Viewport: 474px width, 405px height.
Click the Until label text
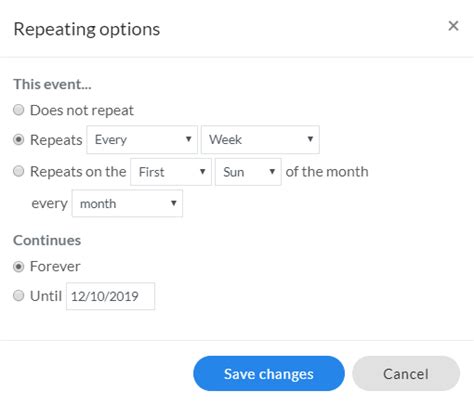pos(46,296)
